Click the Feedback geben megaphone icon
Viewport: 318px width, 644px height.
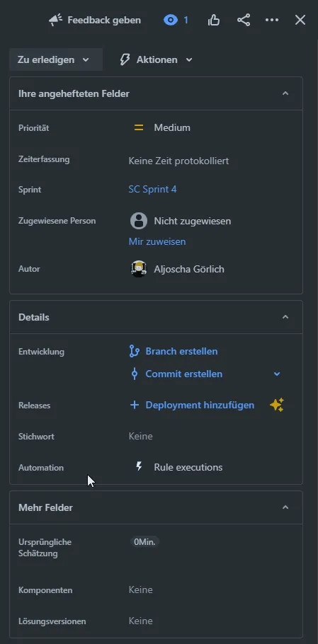[55, 20]
